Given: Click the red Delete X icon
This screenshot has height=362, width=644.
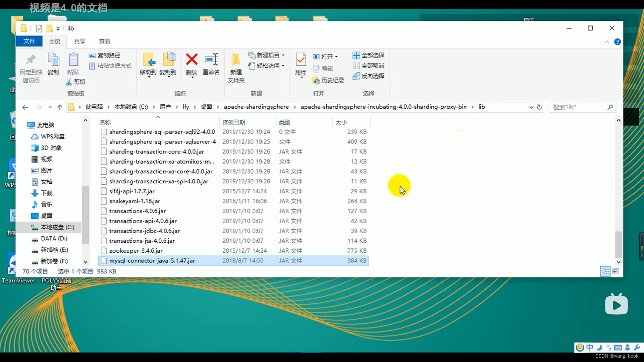Looking at the screenshot, I should (192, 60).
